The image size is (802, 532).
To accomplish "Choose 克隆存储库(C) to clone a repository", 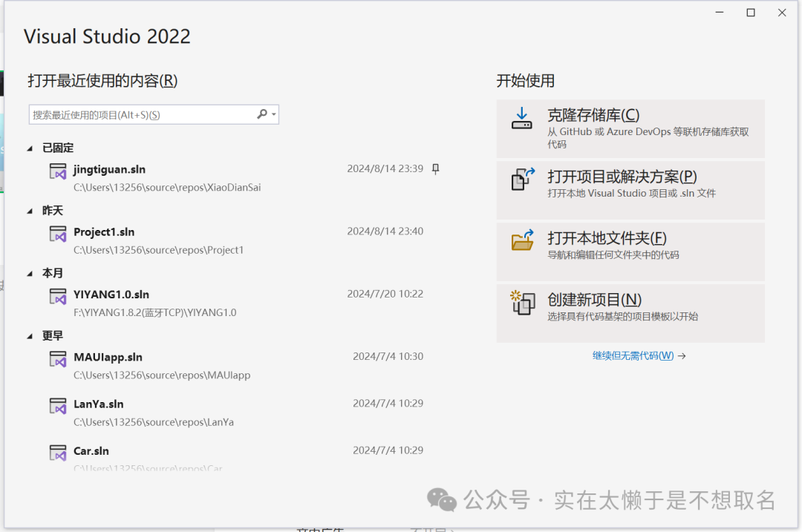I will click(630, 128).
